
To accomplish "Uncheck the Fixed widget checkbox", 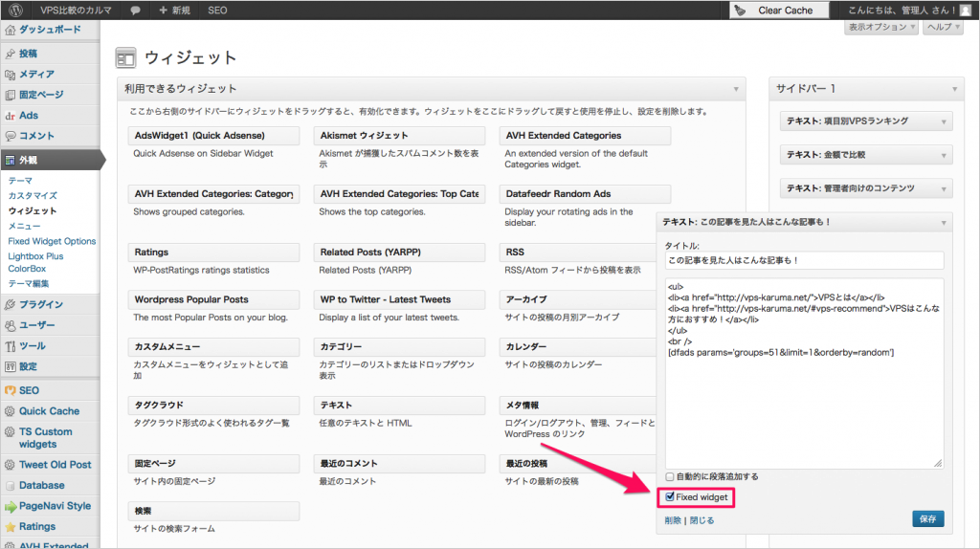I will point(670,497).
